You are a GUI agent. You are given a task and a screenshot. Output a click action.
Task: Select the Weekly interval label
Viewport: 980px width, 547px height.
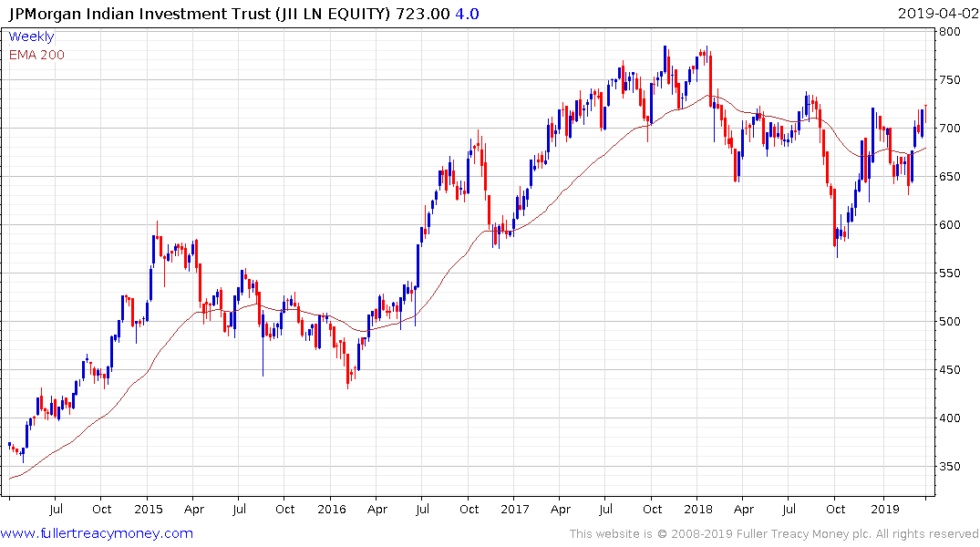(31, 36)
